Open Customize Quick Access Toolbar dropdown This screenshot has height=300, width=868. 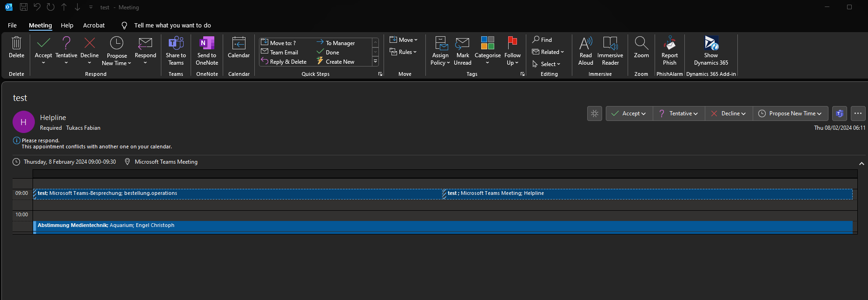[91, 7]
